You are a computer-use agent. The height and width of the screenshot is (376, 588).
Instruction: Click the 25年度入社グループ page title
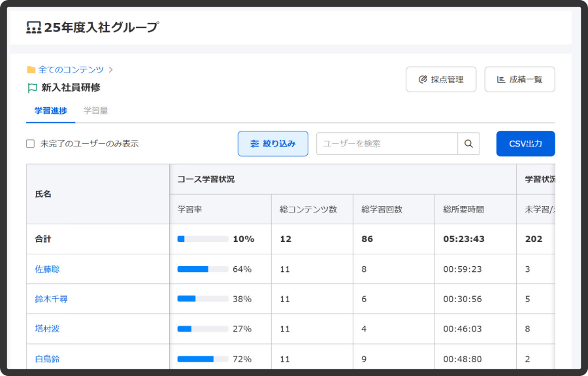click(101, 27)
